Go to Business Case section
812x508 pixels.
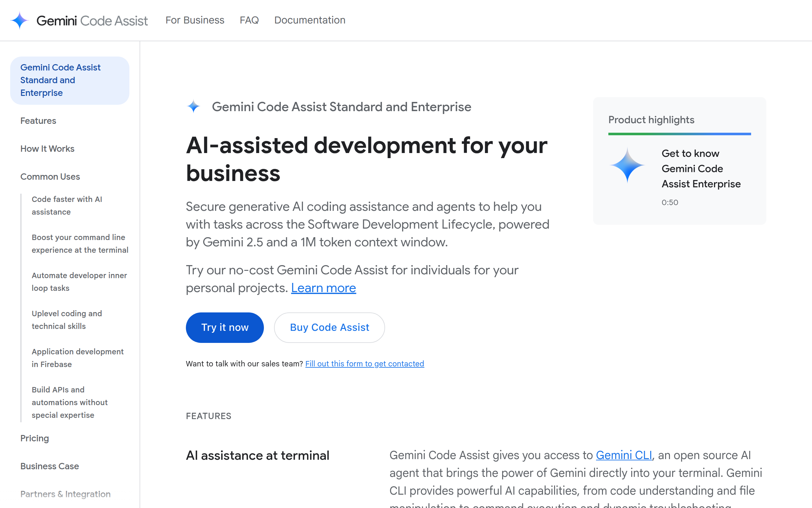[x=50, y=466]
